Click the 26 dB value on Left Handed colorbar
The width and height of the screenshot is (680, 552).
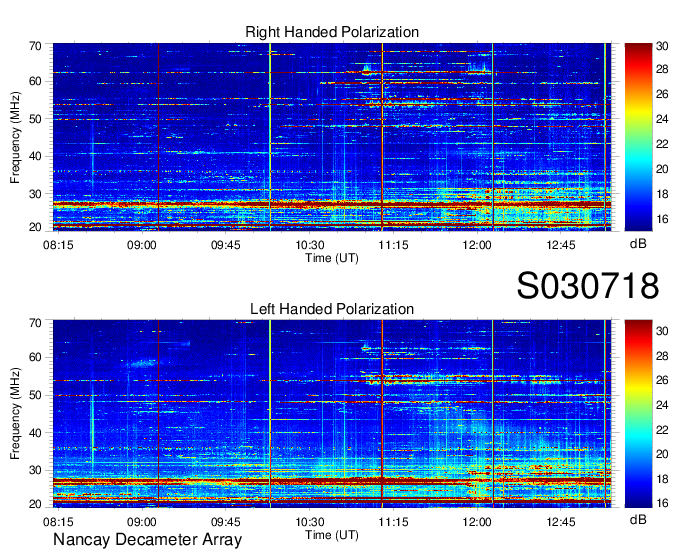(662, 381)
